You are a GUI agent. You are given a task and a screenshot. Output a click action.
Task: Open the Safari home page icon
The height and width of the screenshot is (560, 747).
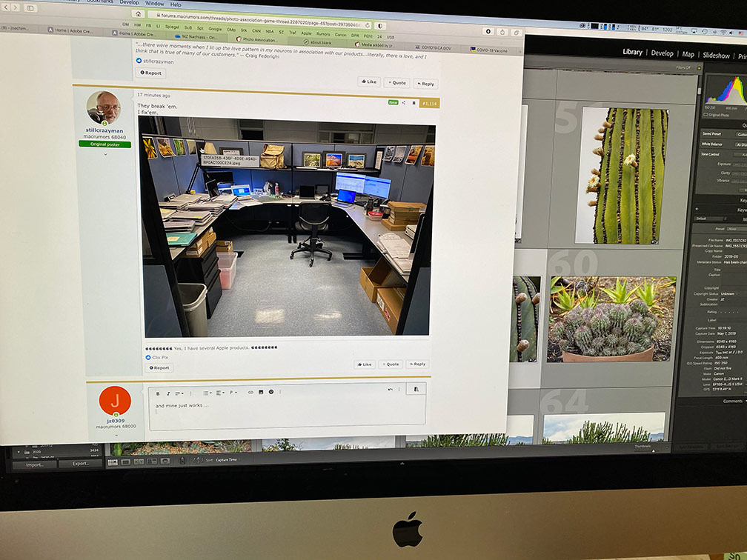[x=138, y=14]
